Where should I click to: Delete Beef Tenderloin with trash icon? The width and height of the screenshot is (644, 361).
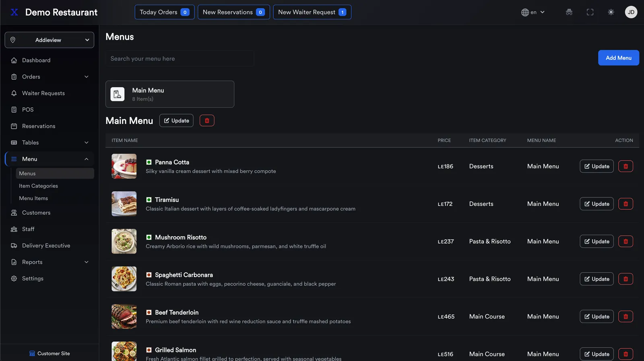click(625, 317)
